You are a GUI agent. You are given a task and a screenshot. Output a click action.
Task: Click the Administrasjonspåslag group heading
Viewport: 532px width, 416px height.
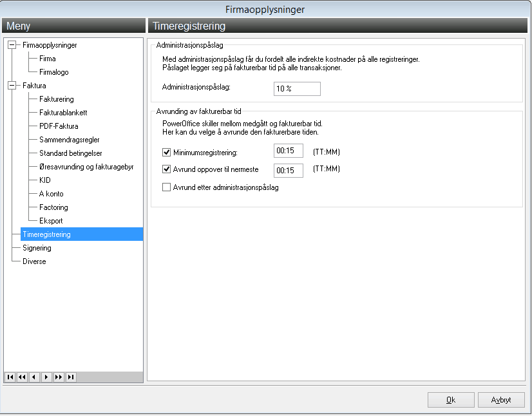tap(189, 45)
